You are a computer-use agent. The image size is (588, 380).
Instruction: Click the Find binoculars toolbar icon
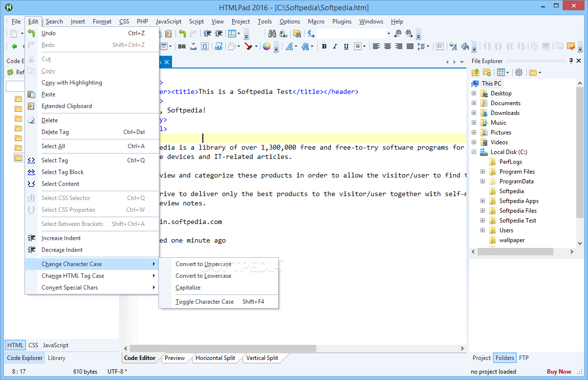[x=272, y=34]
